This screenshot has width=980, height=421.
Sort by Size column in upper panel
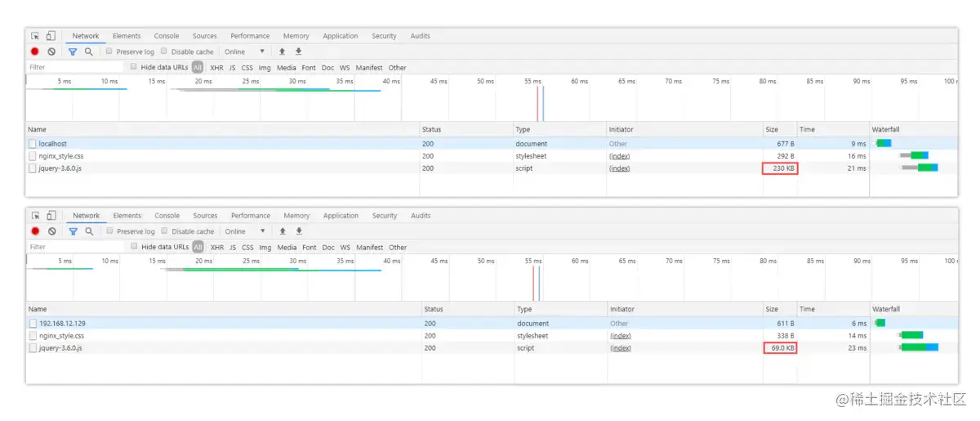click(780, 130)
